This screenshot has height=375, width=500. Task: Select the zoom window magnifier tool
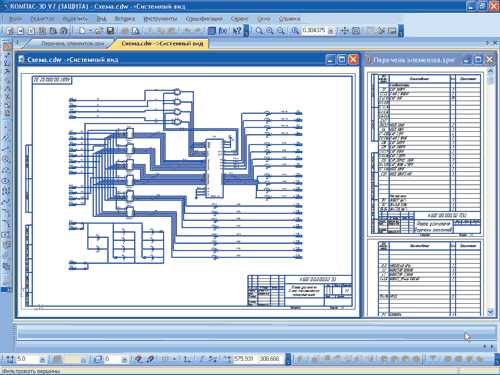tap(259, 31)
